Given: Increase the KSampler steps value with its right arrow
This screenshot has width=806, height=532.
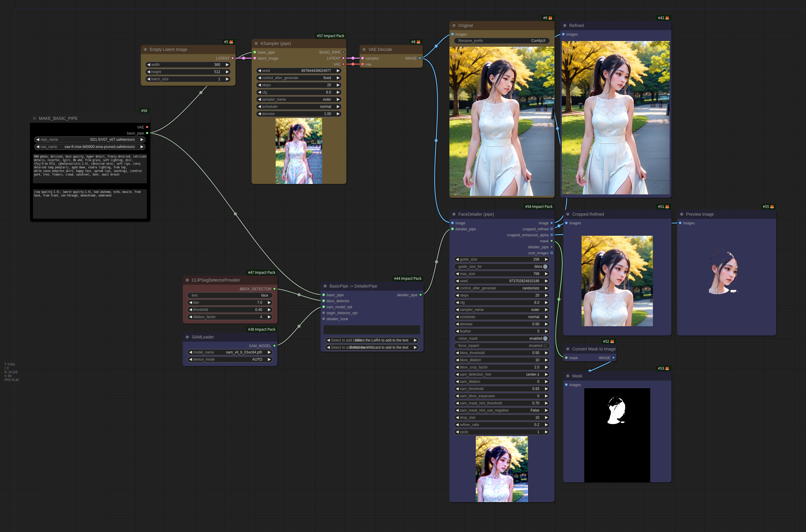Looking at the screenshot, I should (338, 85).
